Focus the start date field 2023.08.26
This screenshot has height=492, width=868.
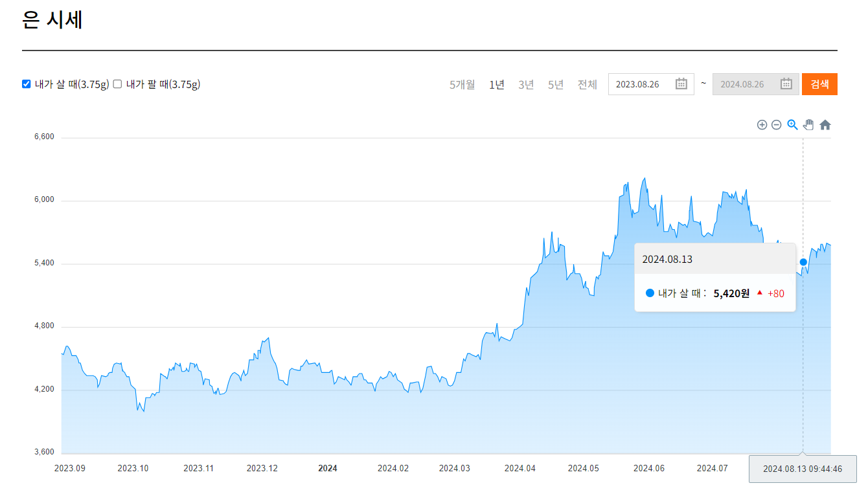click(x=651, y=84)
